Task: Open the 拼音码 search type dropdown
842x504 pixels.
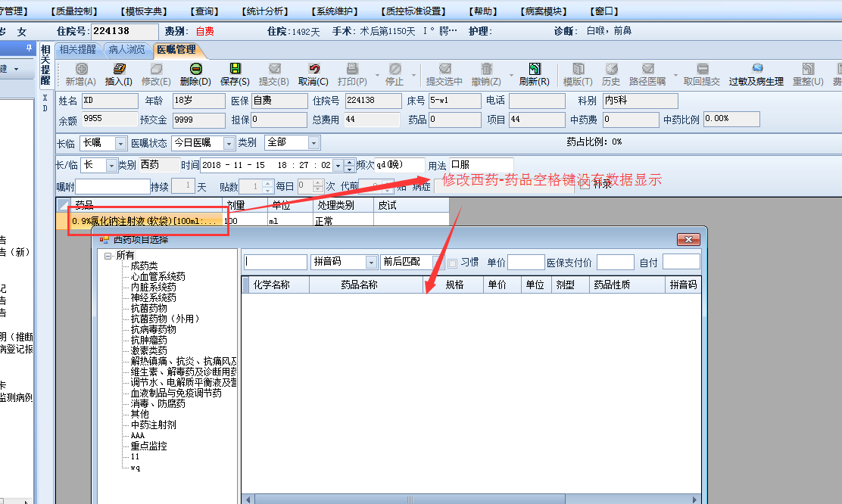Action: click(371, 262)
